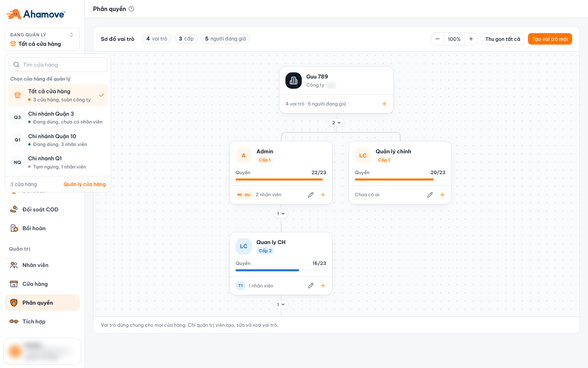The image size is (588, 368).
Task: Click the plus icon on Guu 789 company card
Action: [x=384, y=104]
